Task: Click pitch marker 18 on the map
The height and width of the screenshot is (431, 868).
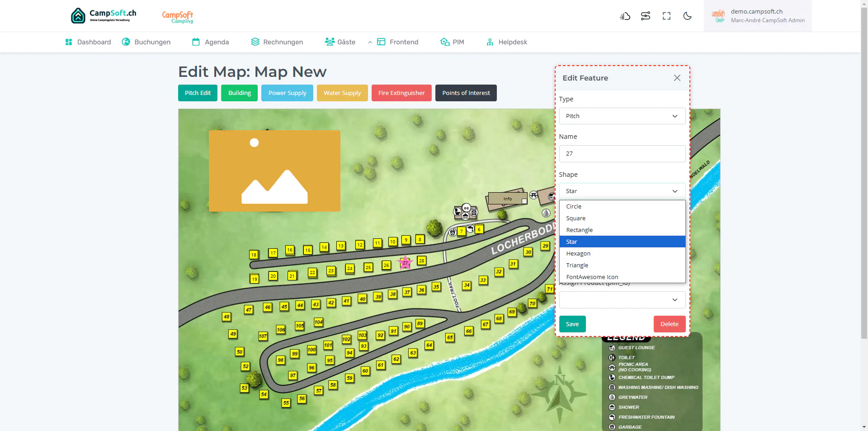Action: coord(254,255)
